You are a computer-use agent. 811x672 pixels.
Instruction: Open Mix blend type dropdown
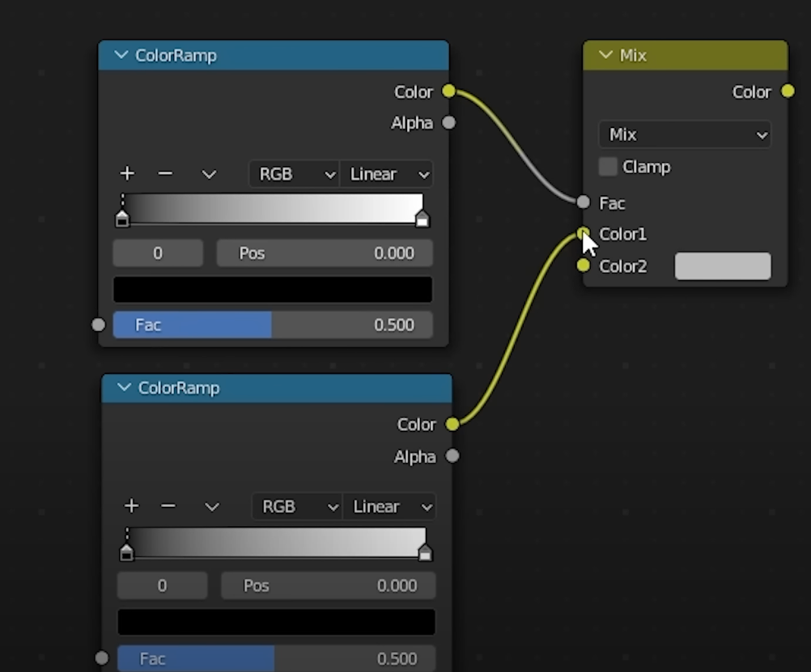685,134
